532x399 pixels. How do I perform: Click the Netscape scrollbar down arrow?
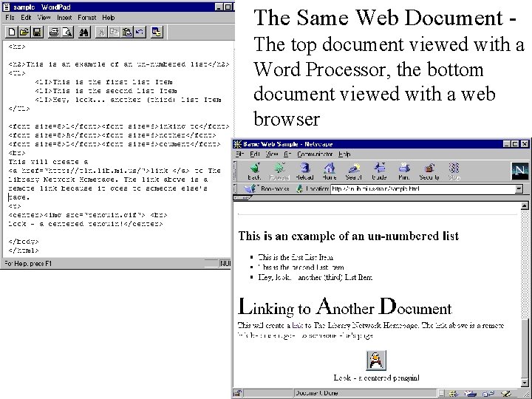coord(525,383)
